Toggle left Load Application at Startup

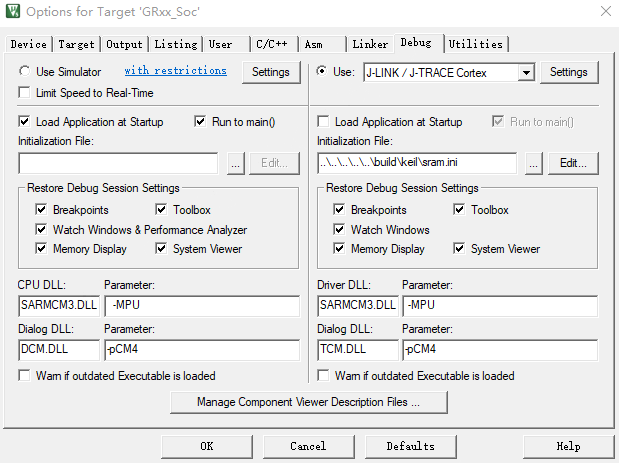coord(26,122)
